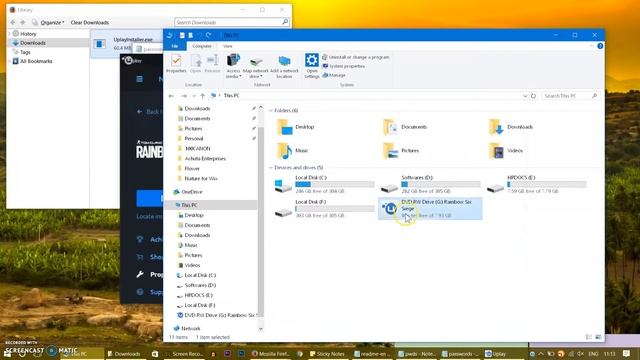Select Tags in the Library sidebar

point(25,52)
